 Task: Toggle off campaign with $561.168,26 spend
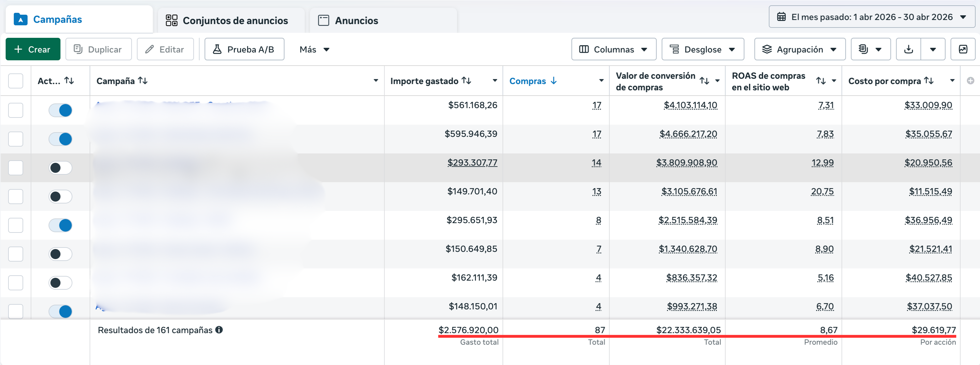pyautogui.click(x=60, y=111)
